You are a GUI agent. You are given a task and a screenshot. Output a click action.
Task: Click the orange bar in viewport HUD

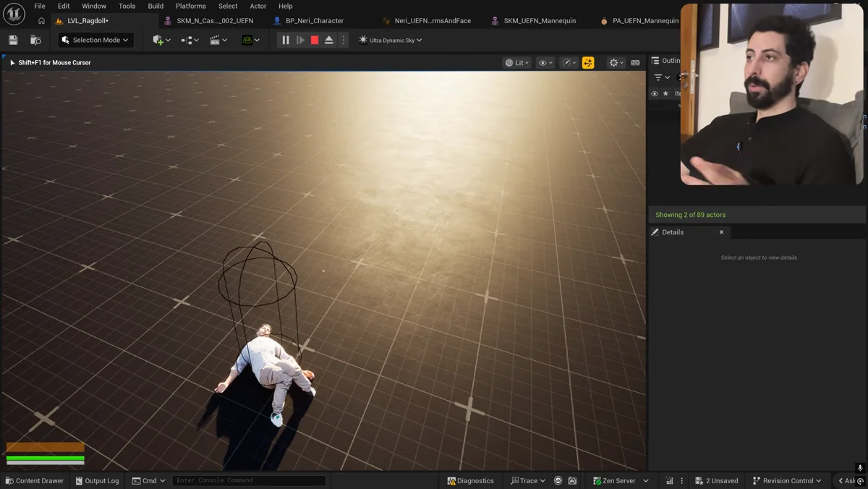point(46,447)
